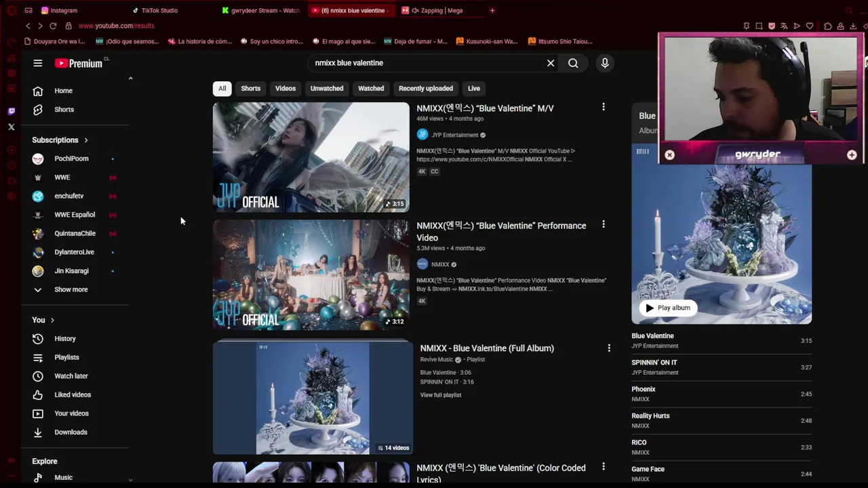
Task: Open options menu for Blue Valentine M/V
Action: pos(603,107)
